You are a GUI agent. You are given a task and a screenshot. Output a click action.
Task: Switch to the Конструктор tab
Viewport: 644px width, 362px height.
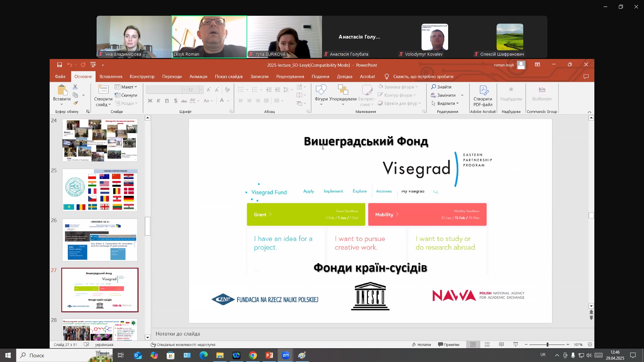[142, 76]
